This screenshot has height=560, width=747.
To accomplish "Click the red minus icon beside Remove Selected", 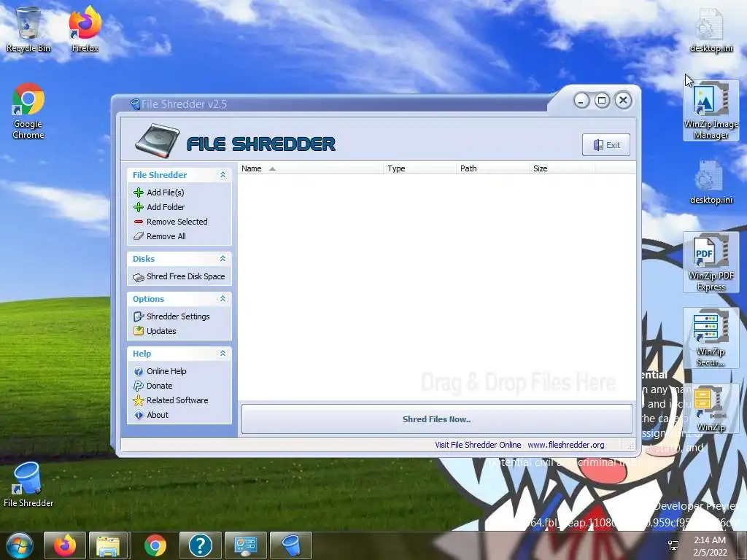I will pyautogui.click(x=139, y=222).
